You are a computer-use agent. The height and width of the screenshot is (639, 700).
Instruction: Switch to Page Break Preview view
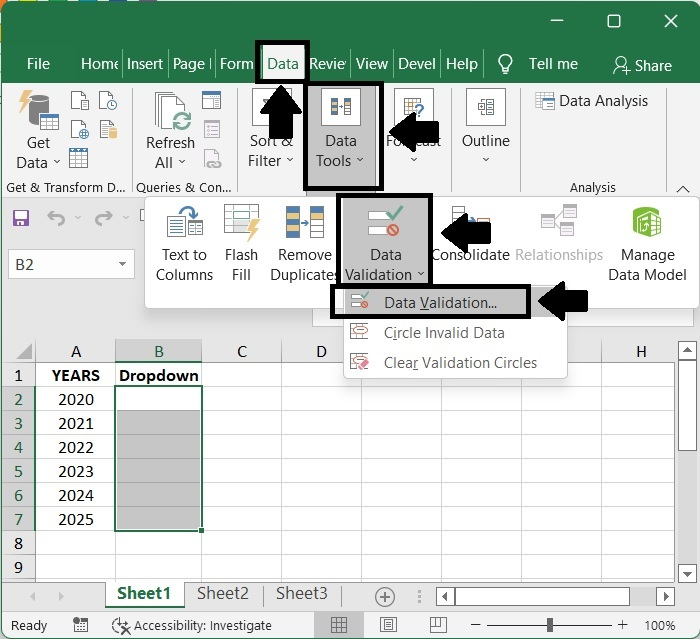click(x=438, y=625)
